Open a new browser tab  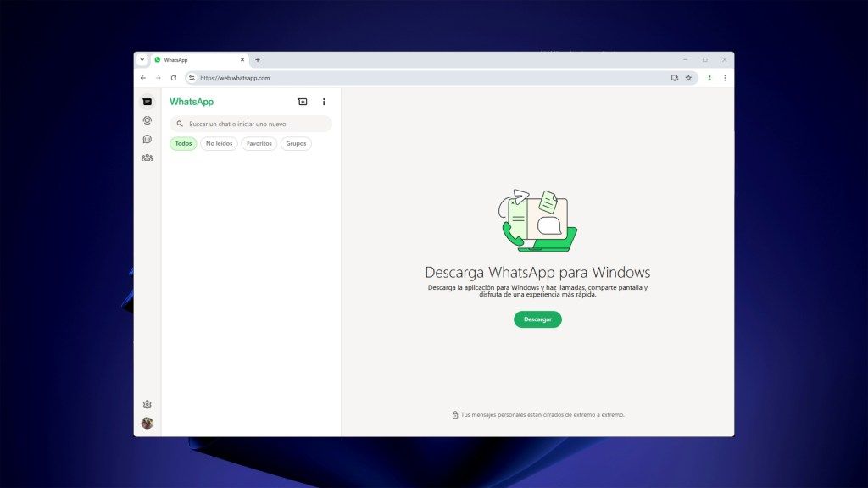(258, 60)
